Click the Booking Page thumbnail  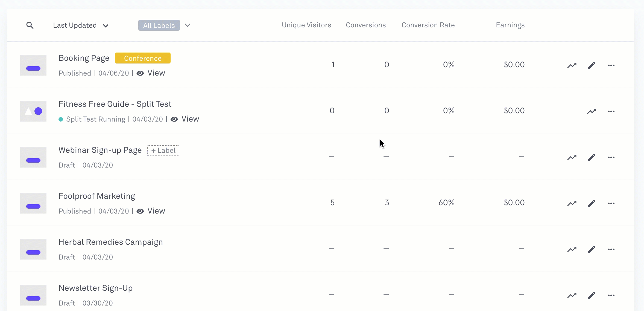click(33, 65)
